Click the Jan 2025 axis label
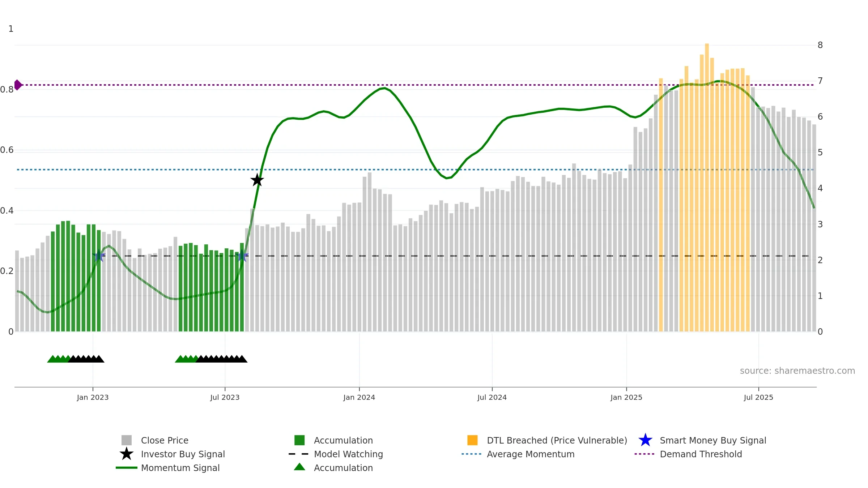The image size is (868, 488). click(626, 398)
